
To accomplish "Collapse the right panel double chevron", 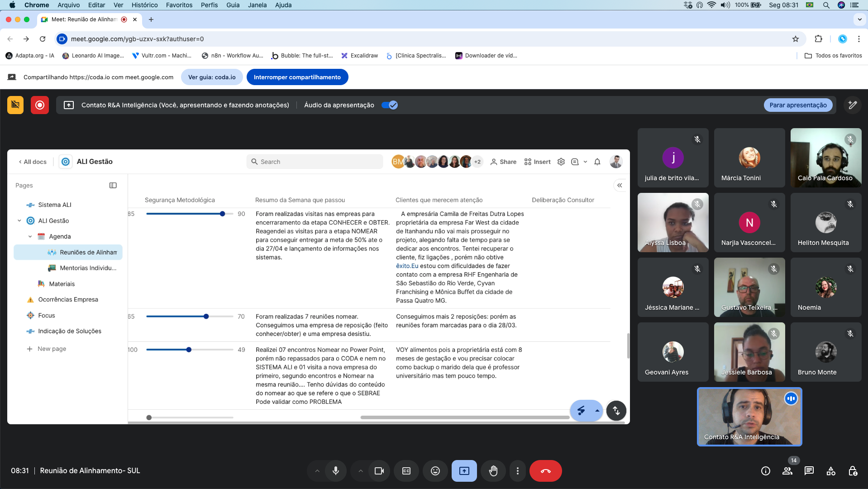I will pos(620,185).
